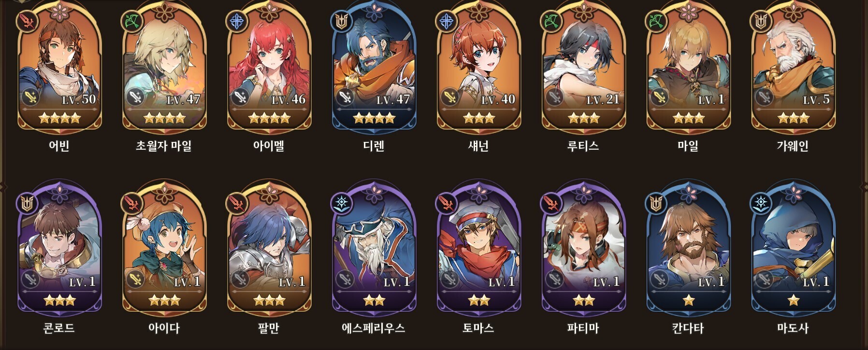868x350 pixels.
Task: Click the 어빈 name label
Action: 59,146
